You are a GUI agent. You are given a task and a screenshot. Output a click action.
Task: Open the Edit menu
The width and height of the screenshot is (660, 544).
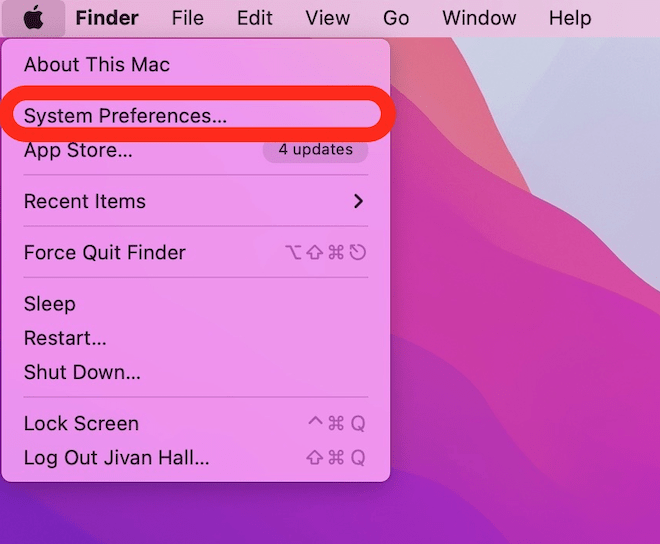click(255, 18)
